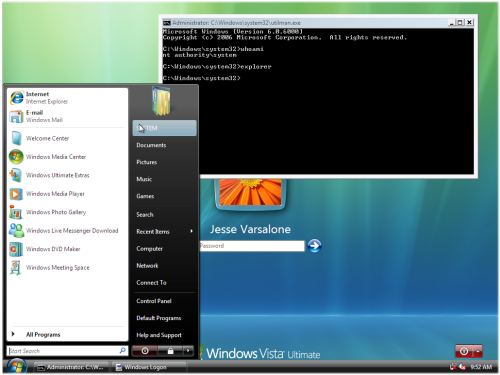
Task: Open Pictures from Start menu
Action: (147, 162)
